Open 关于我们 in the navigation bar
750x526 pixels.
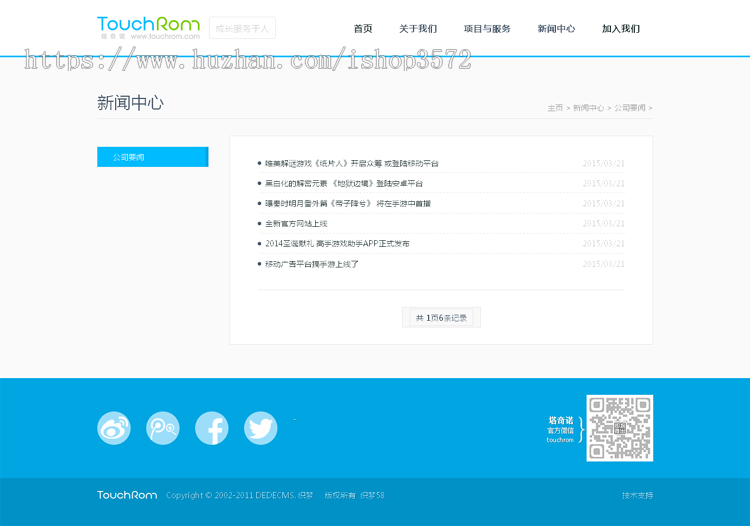pyautogui.click(x=418, y=29)
